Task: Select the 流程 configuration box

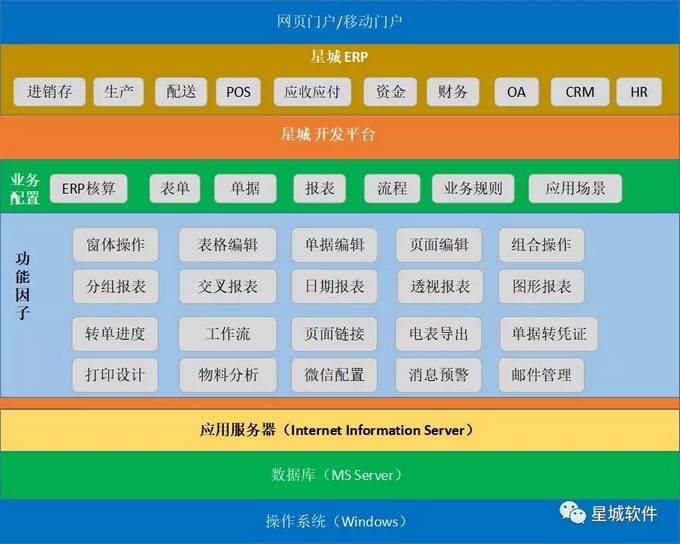Action: click(392, 188)
